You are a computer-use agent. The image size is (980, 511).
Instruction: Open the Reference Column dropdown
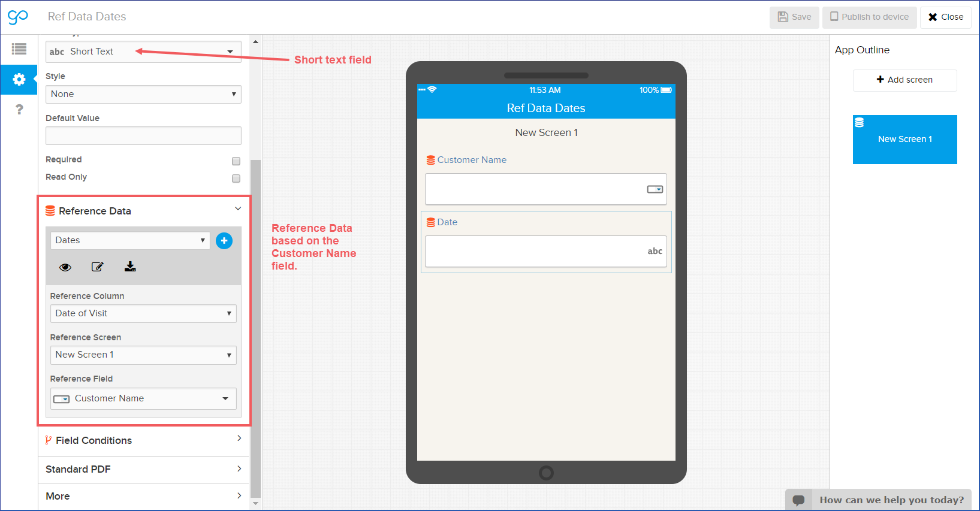(143, 313)
